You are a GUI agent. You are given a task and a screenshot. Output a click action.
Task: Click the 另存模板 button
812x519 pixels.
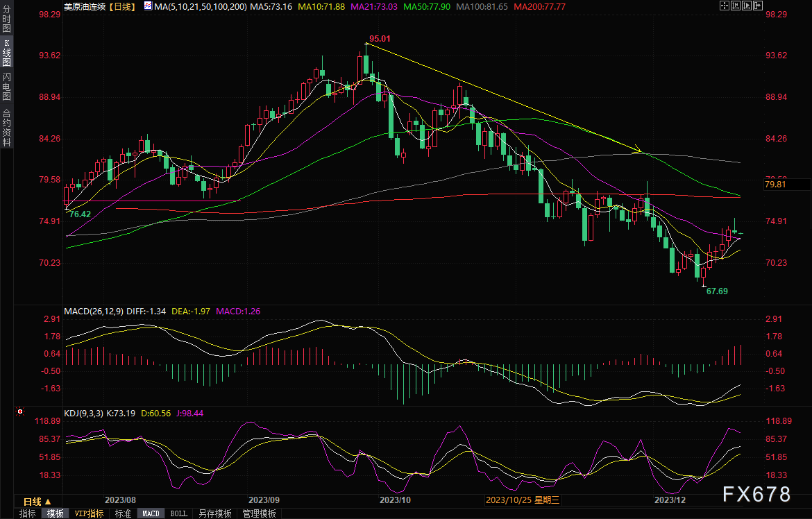pos(214,513)
